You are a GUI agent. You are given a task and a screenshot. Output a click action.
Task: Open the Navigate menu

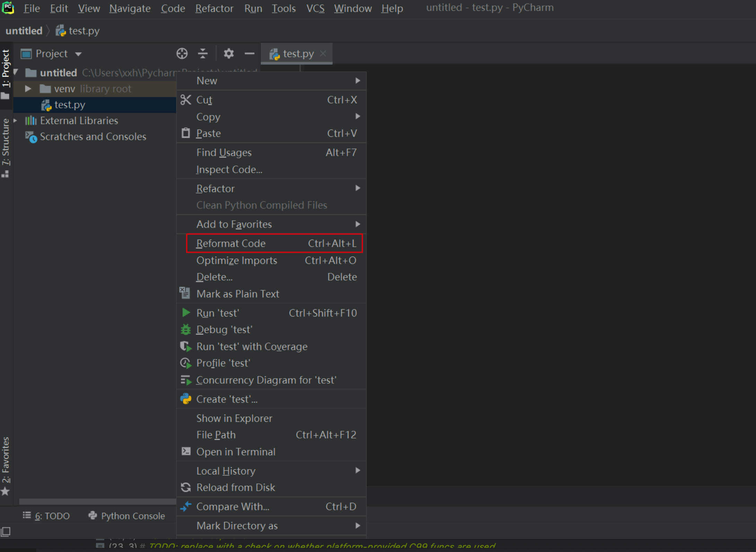130,8
